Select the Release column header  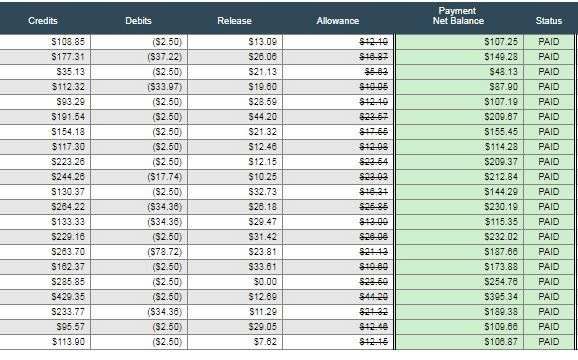point(234,21)
